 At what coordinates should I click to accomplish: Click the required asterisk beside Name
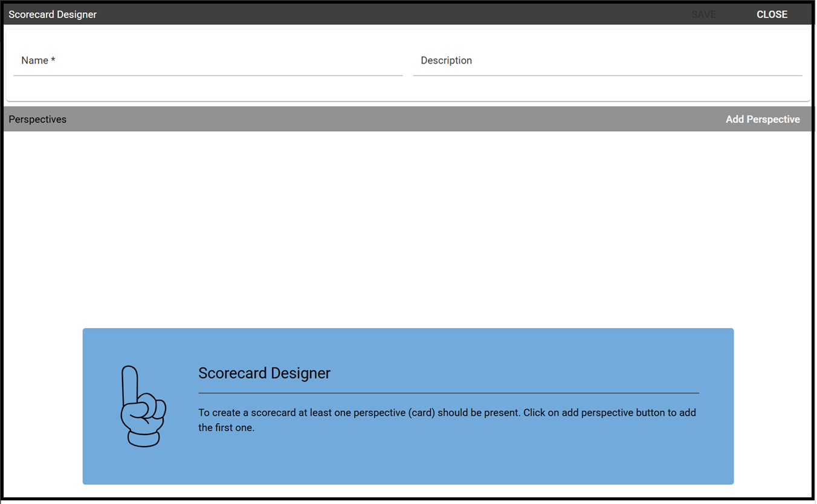pos(53,60)
